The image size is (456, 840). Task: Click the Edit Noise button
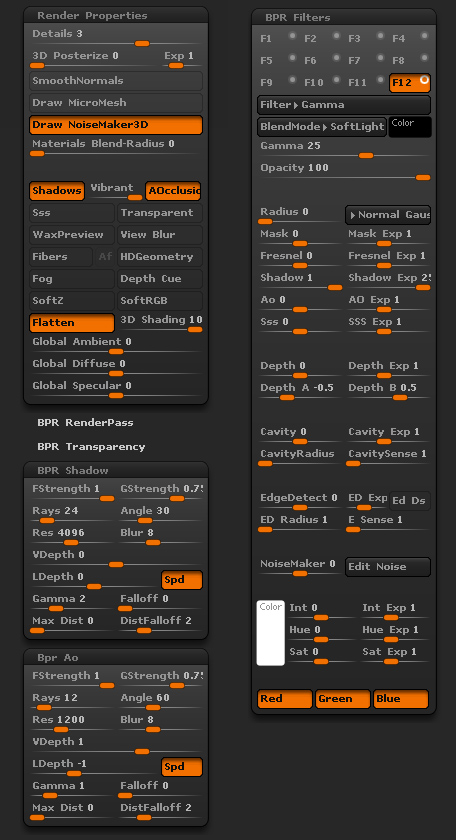click(388, 567)
